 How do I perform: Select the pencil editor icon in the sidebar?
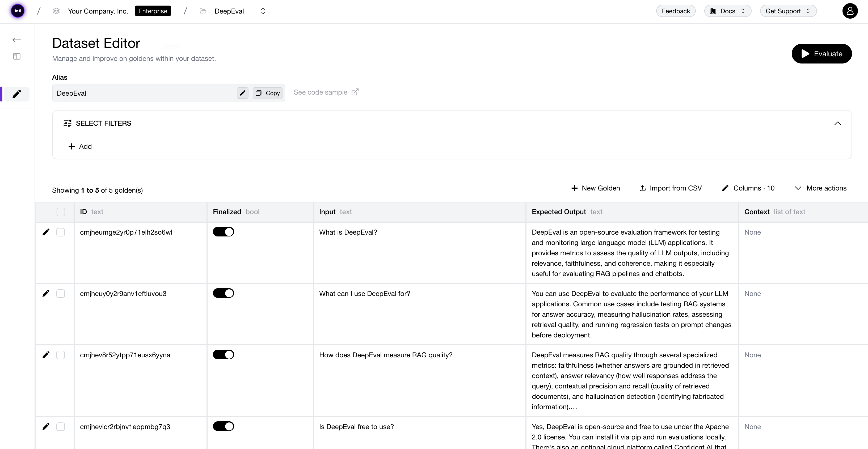pos(16,94)
